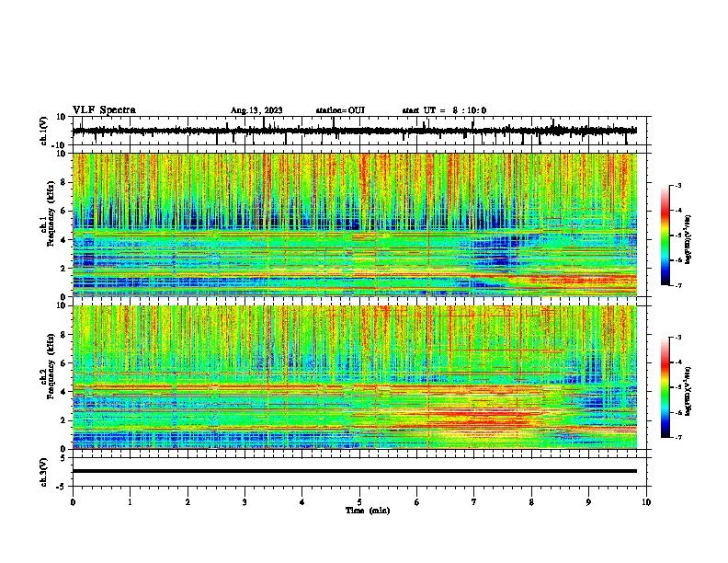This screenshot has height=563, width=728.
Task: Click the time axis tick label "6"
Action: point(417,502)
